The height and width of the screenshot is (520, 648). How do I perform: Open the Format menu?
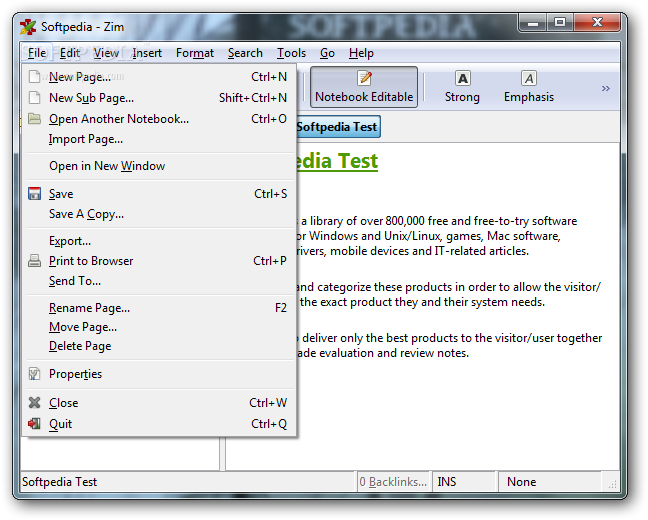coord(195,53)
